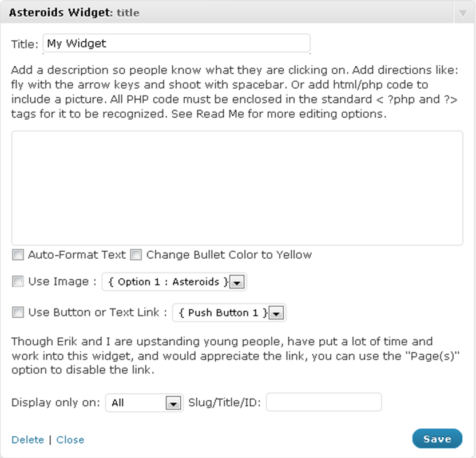
Task: Open the Display only on dropdown
Action: coord(144,402)
